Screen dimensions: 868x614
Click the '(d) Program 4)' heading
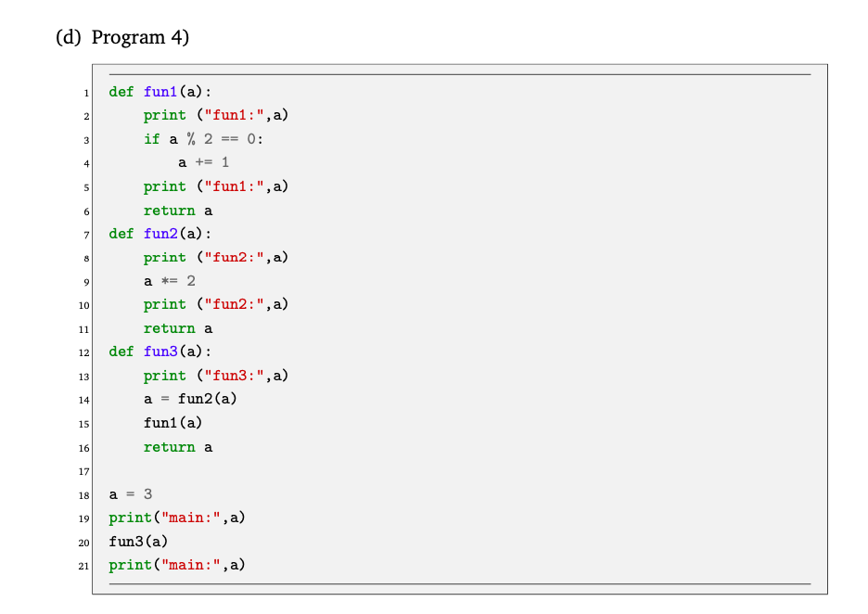(x=122, y=37)
